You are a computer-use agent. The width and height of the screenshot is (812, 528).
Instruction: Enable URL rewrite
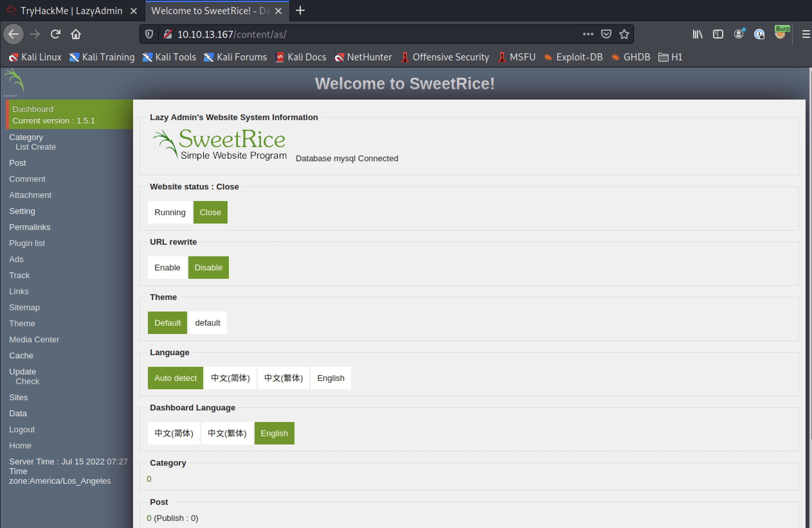tap(167, 267)
